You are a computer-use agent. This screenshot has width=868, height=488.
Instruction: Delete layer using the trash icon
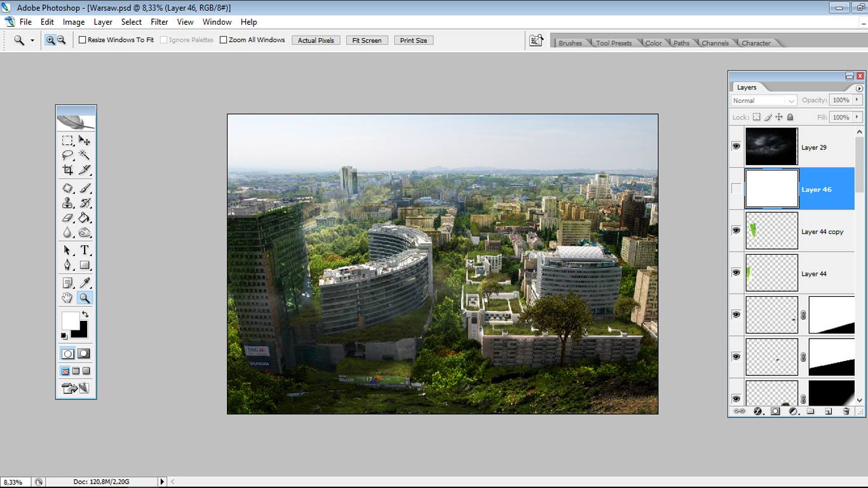pyautogui.click(x=846, y=411)
